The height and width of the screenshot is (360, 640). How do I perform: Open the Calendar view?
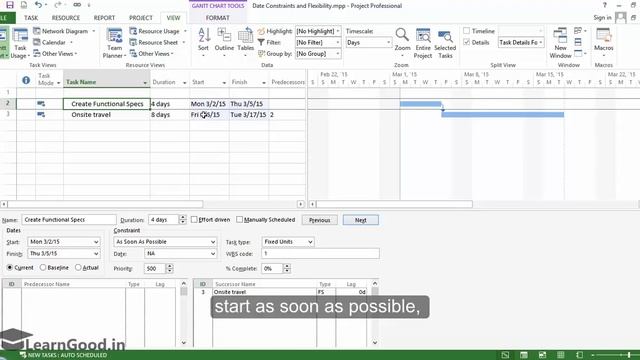pos(49,42)
